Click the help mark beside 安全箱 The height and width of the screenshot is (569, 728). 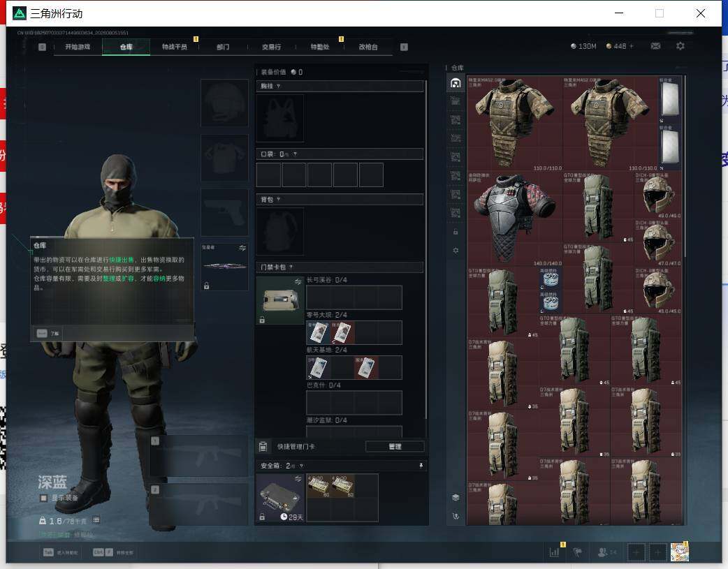click(x=301, y=466)
